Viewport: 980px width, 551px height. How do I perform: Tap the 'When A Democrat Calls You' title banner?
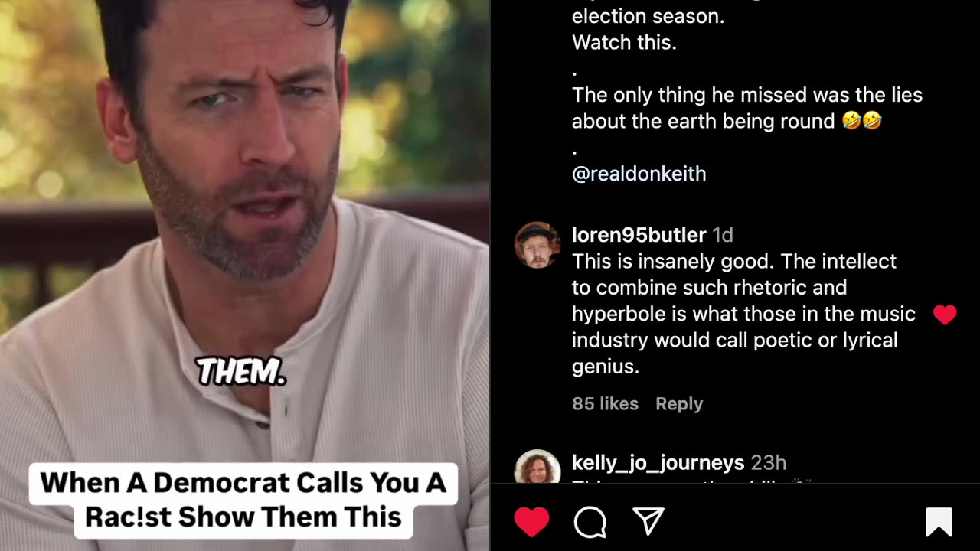243,500
